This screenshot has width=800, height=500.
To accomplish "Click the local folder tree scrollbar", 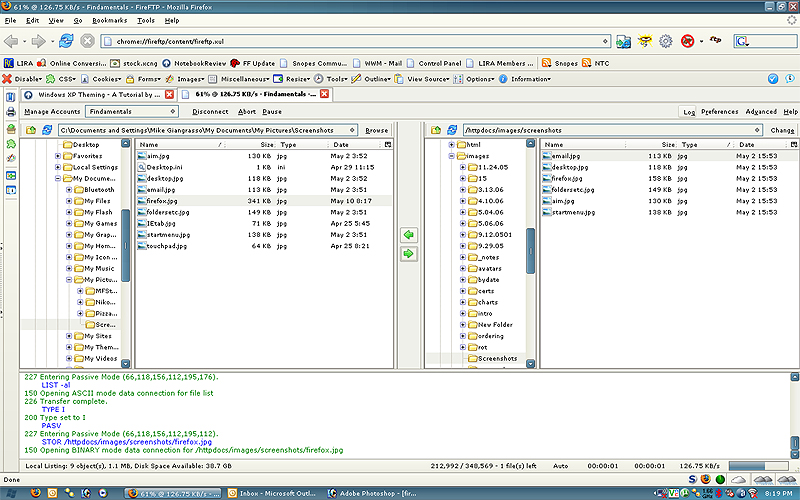I will (126, 245).
